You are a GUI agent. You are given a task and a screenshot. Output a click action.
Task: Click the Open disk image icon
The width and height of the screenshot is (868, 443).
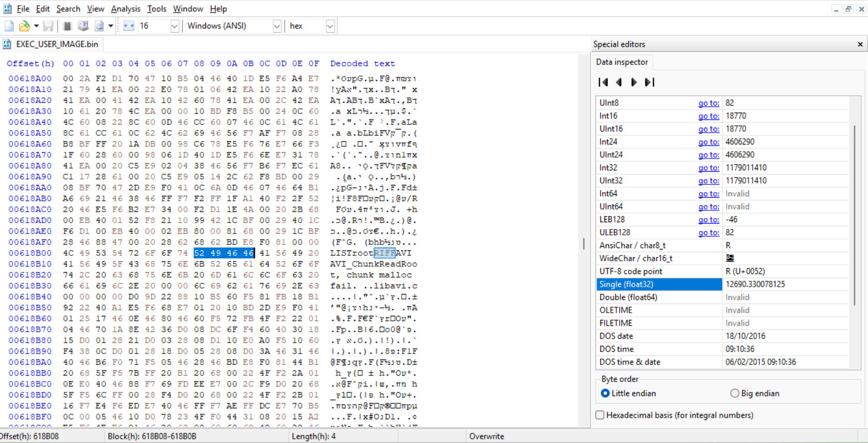coord(99,26)
